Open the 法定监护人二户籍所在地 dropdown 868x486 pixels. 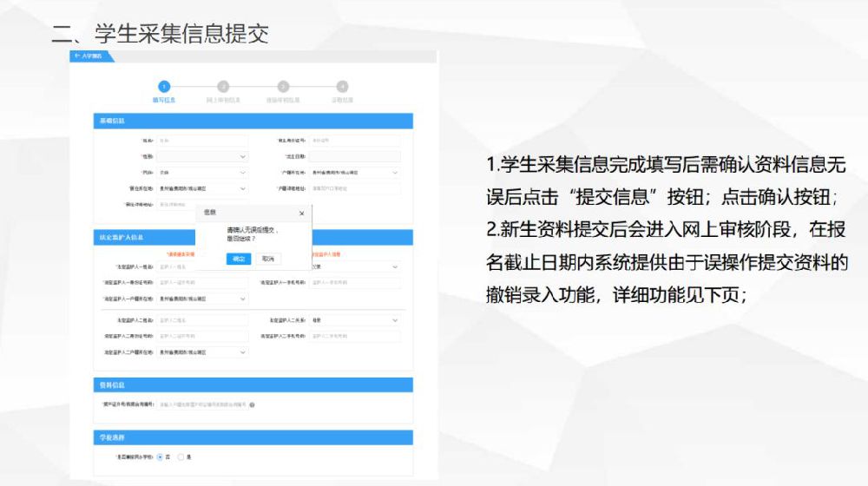click(x=202, y=352)
